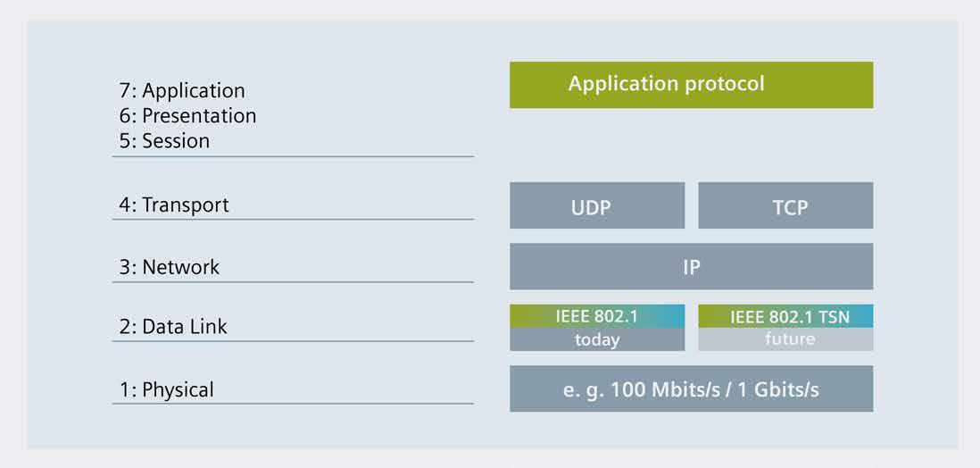Click the IP network layer block
Viewport: 980px width, 468px height.
(x=691, y=266)
